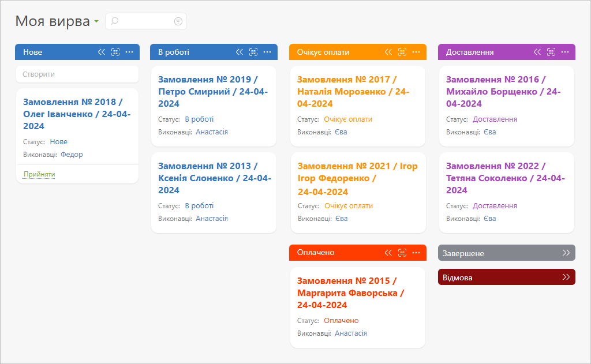Collapse the Оплачено column
This screenshot has height=364, width=591.
[388, 253]
